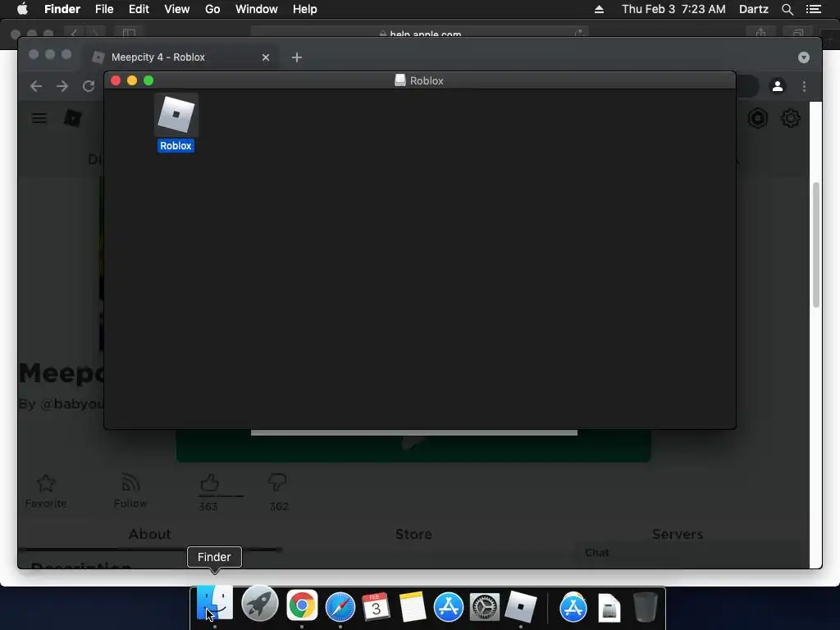Image resolution: width=840 pixels, height=630 pixels.
Task: Open Roblox site hamburger menu
Action: 39,118
